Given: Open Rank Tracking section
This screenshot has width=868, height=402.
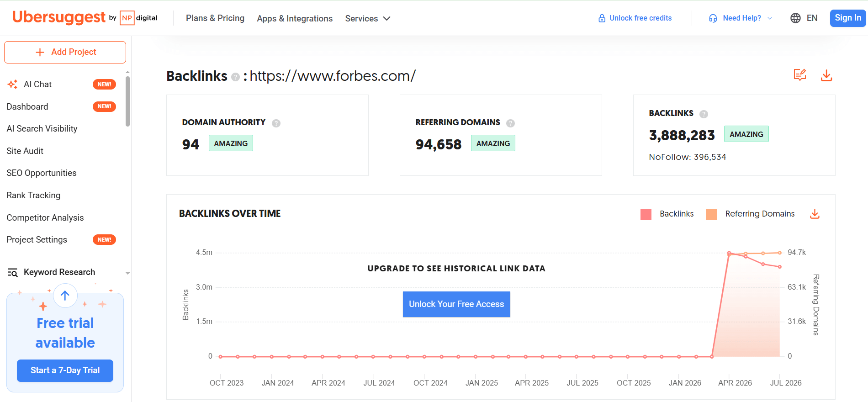Looking at the screenshot, I should coord(33,196).
